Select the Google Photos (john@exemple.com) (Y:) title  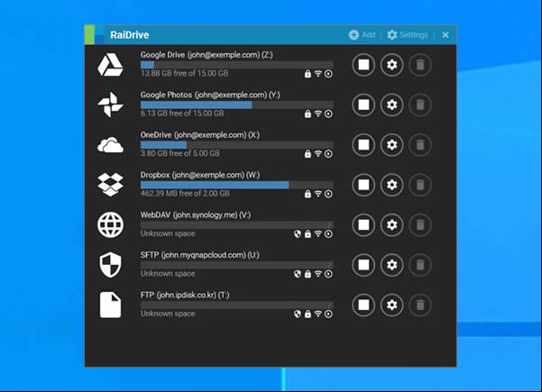(x=210, y=95)
